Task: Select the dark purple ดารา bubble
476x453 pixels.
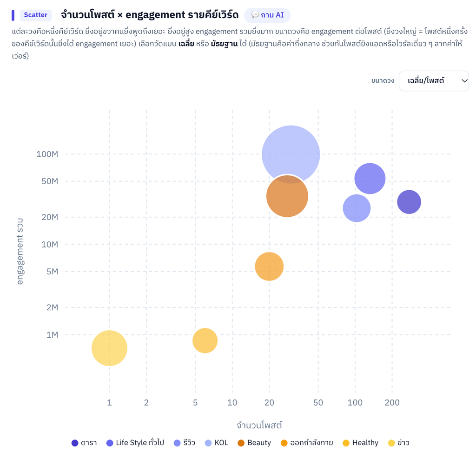Action: pos(409,202)
